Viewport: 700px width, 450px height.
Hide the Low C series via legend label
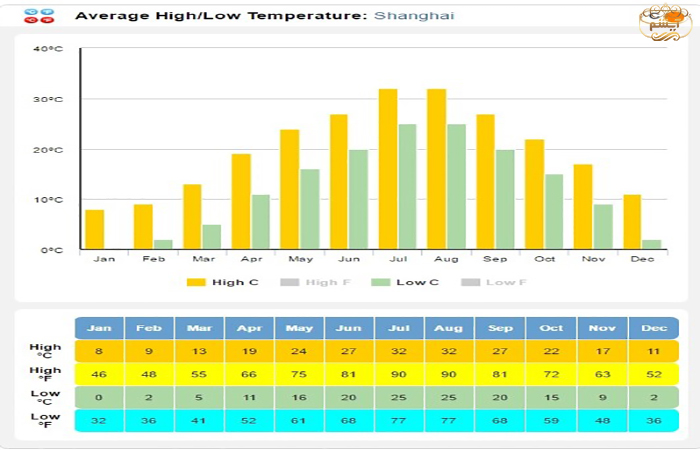(x=417, y=282)
